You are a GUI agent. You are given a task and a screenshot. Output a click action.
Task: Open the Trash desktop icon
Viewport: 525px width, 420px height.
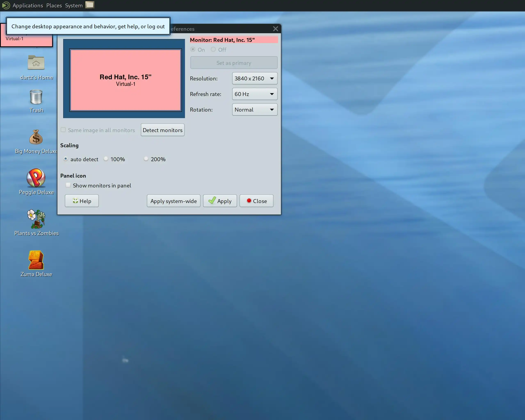tap(36, 97)
